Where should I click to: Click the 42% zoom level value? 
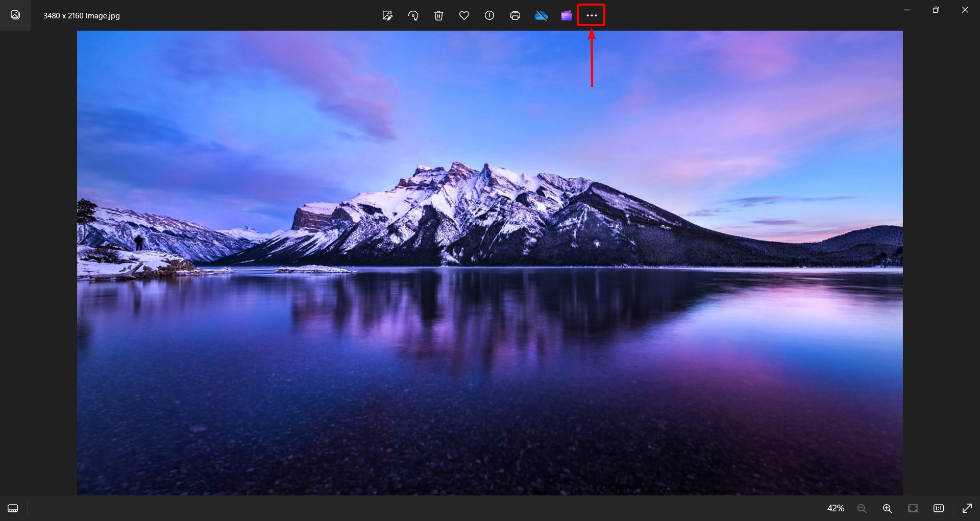click(836, 508)
